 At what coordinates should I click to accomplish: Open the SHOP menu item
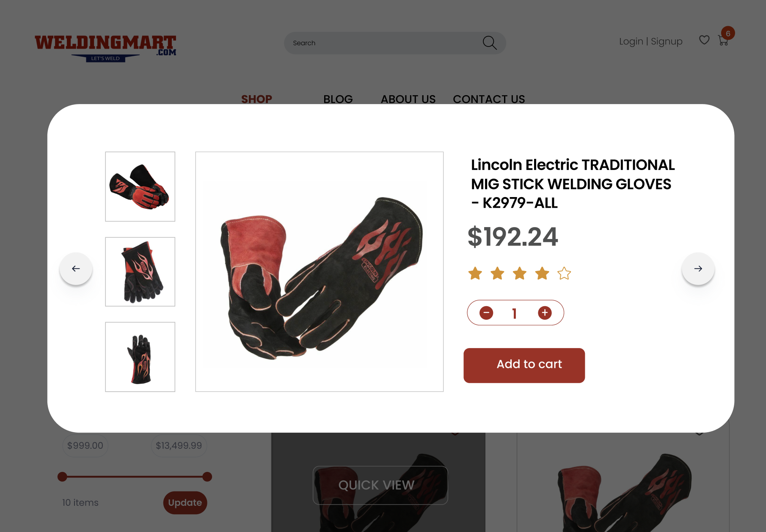click(256, 99)
